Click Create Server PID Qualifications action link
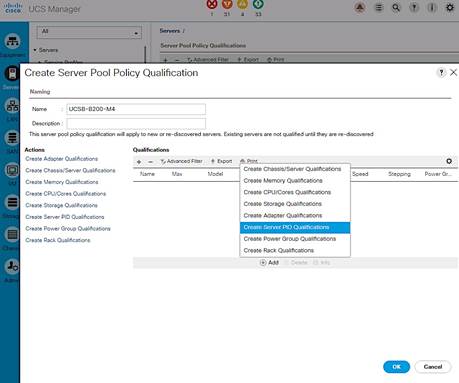Screen dimensions: 459x383 pyautogui.click(x=65, y=217)
